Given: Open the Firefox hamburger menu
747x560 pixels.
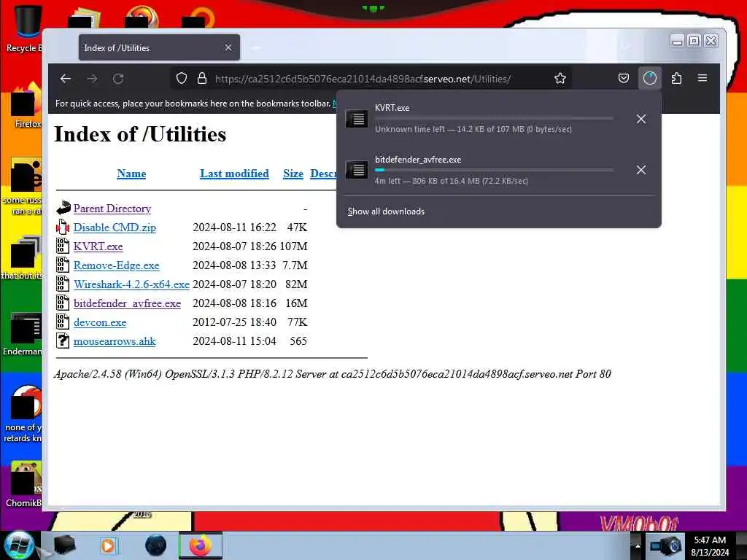Looking at the screenshot, I should pos(703,78).
